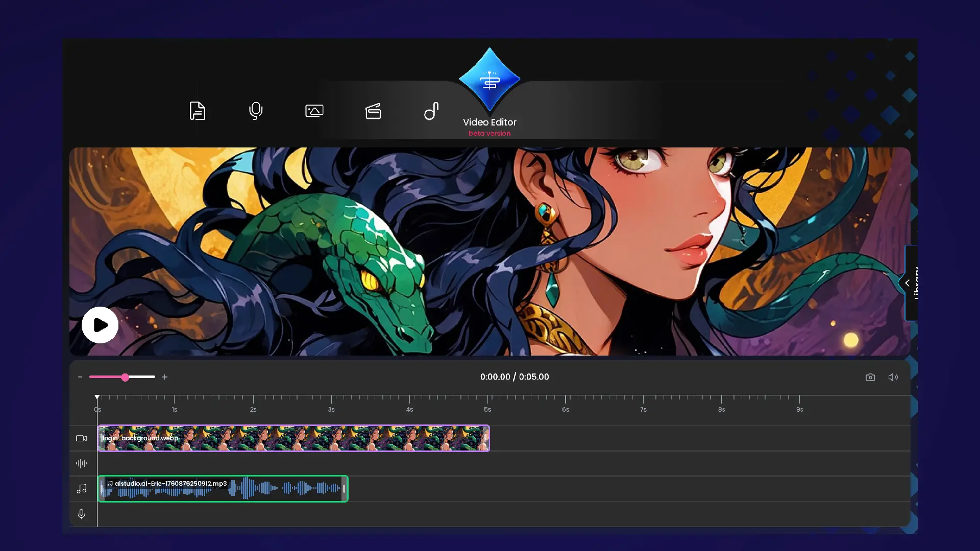Open the music note tool icon
The width and height of the screenshot is (980, 551).
pos(431,111)
